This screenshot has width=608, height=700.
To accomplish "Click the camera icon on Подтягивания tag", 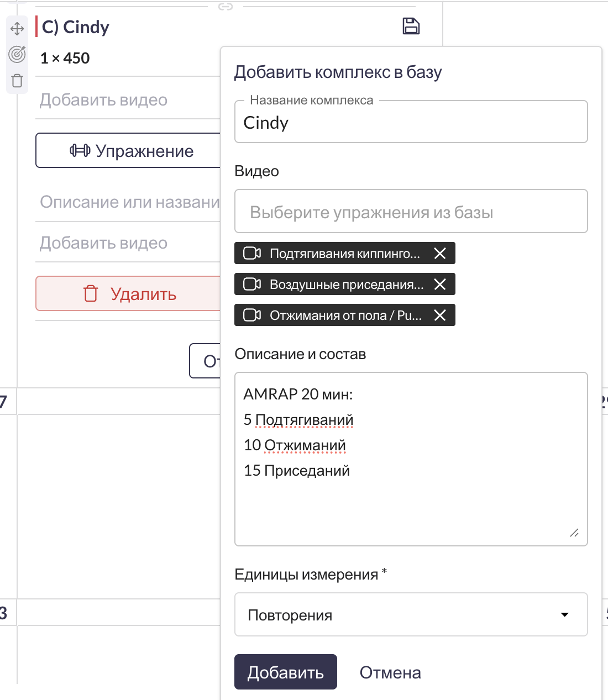I will (252, 254).
